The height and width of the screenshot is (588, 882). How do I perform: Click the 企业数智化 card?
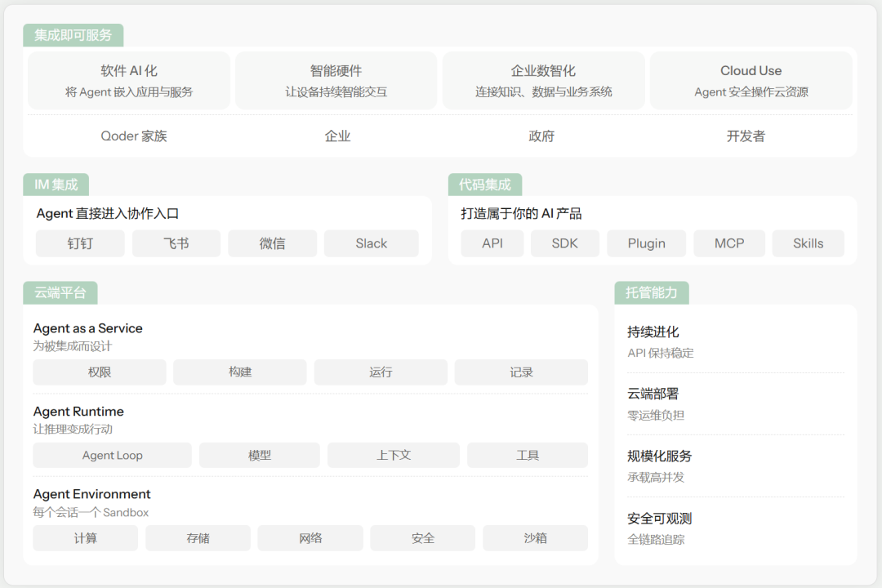[x=543, y=81]
